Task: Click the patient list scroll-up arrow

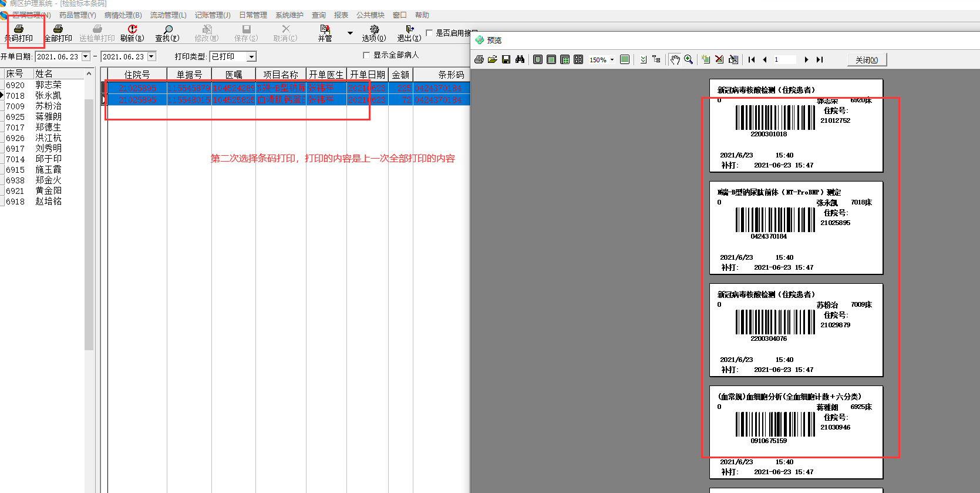Action: coord(89,73)
